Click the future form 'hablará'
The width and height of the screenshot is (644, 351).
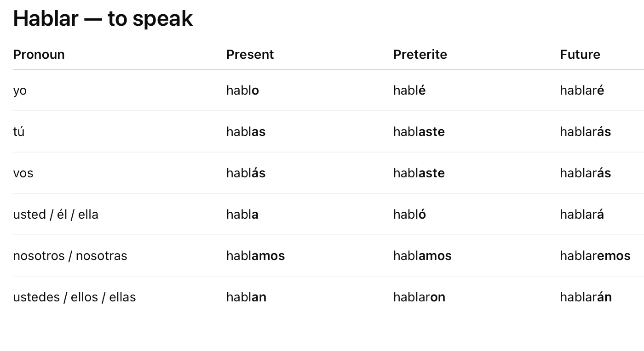point(582,215)
